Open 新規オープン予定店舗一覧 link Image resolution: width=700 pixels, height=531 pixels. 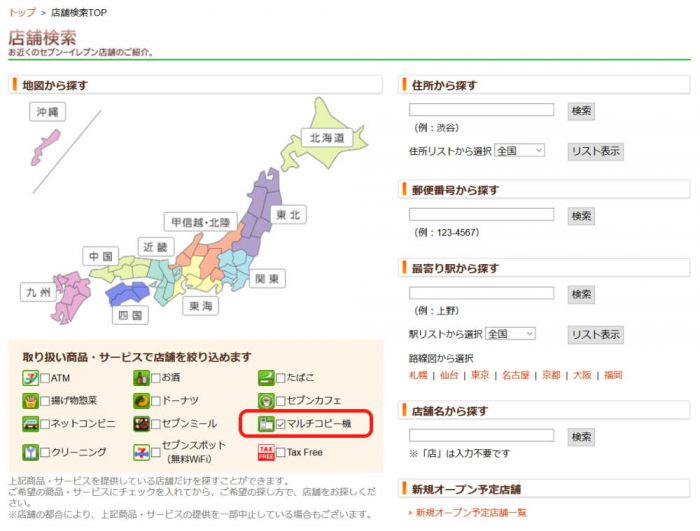click(x=471, y=513)
